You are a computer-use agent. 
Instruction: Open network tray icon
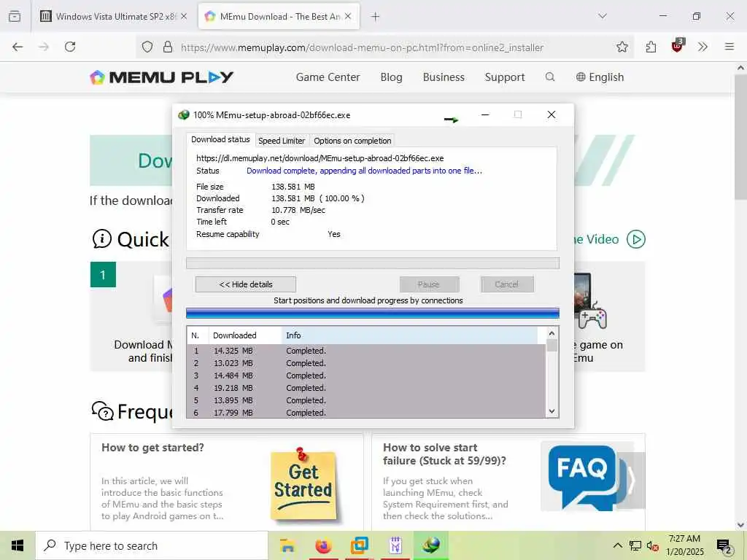point(635,545)
